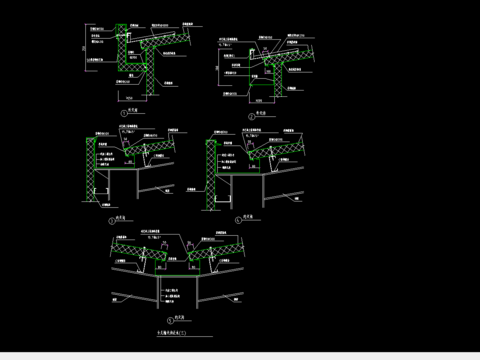Image resolution: width=480 pixels, height=360 pixels.
Task: Click the circled number 4 detail marker
Action: (238, 220)
